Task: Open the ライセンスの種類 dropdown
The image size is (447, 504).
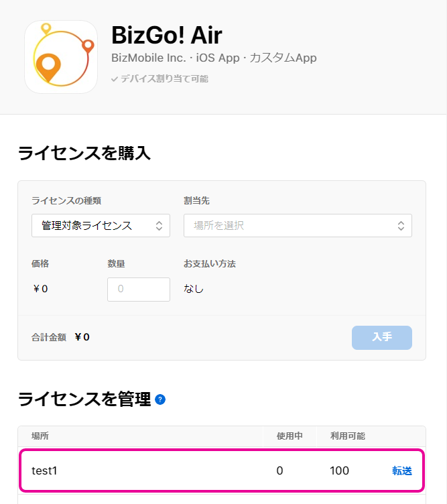Action: point(101,226)
